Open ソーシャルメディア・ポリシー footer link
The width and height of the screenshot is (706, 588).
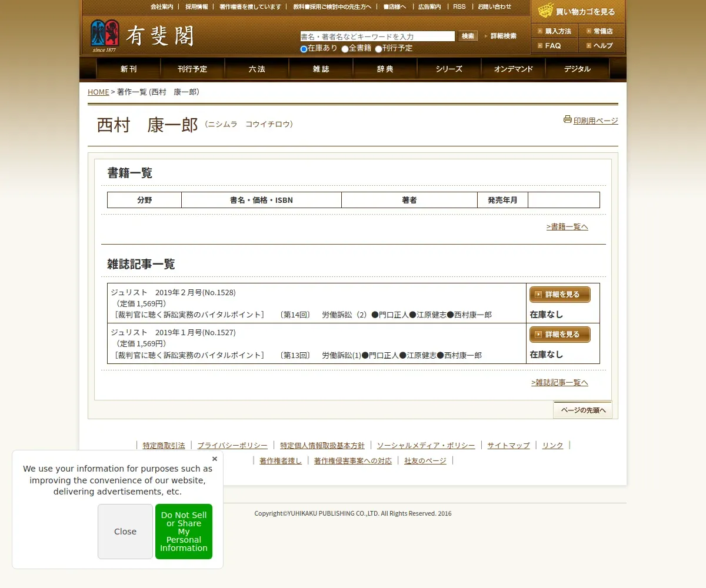coord(426,446)
